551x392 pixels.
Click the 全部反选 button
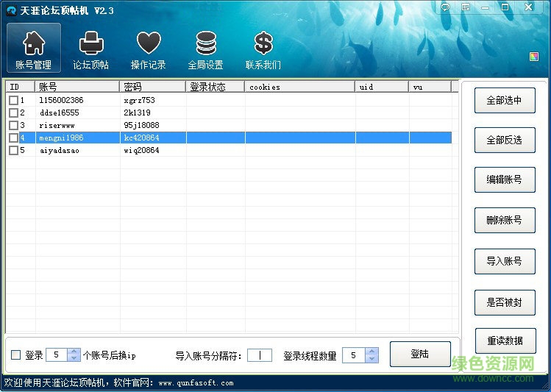(x=505, y=140)
